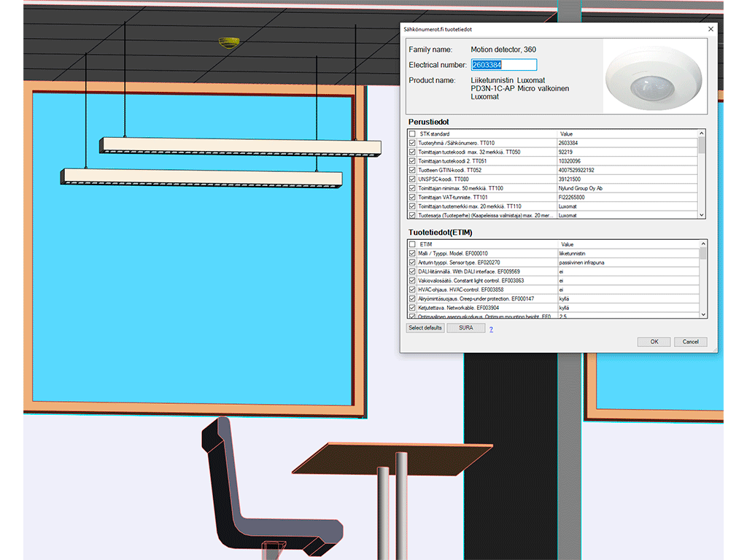Image resolution: width=747 pixels, height=560 pixels.
Task: Toggle the ETIM header select-all checkbox
Action: pos(412,244)
